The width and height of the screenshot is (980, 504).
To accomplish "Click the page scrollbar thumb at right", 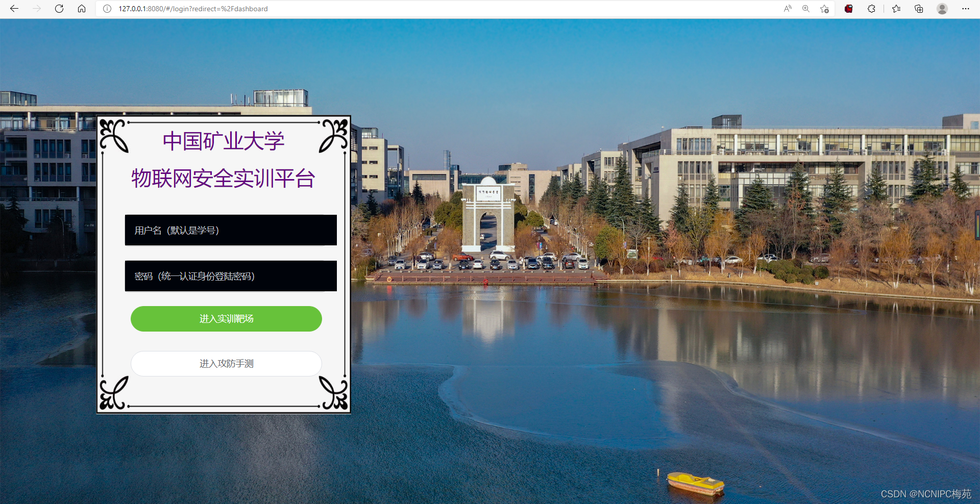I will click(977, 225).
